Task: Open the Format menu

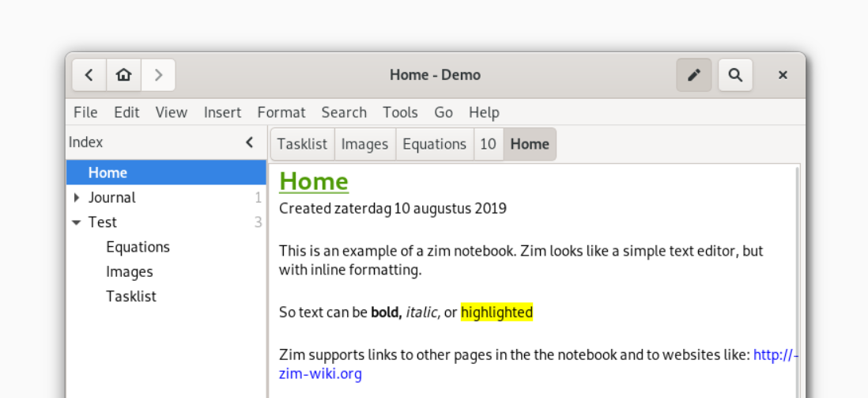Action: click(x=281, y=112)
